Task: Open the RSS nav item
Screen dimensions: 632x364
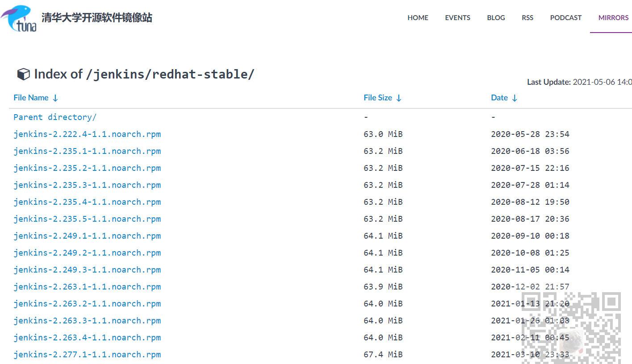Action: coord(527,18)
